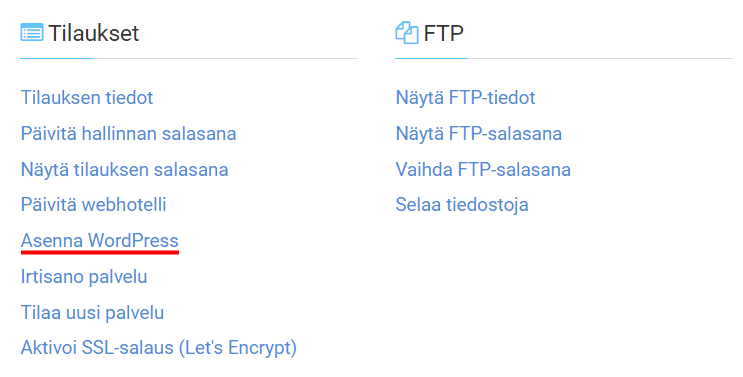Choose Asenna WordPress link
The image size is (743, 377).
click(100, 241)
